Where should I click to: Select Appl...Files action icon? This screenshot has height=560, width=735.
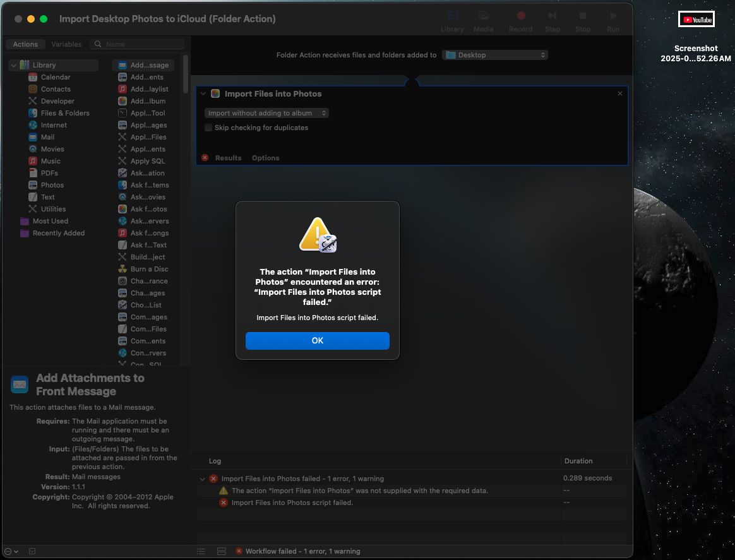pos(122,137)
